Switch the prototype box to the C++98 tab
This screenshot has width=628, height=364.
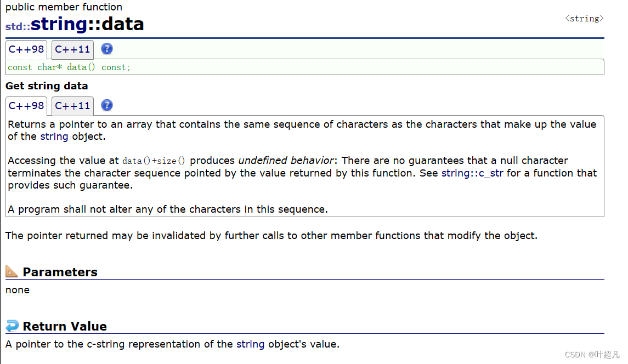point(26,49)
